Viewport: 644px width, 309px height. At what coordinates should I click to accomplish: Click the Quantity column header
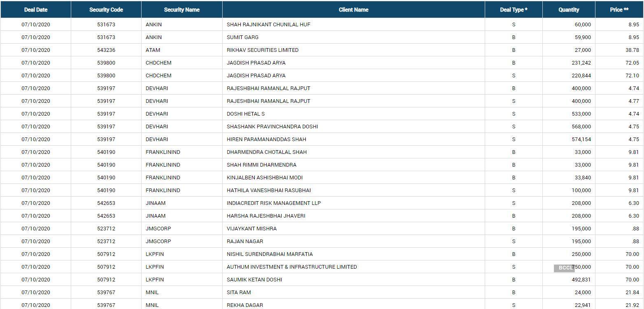click(568, 9)
